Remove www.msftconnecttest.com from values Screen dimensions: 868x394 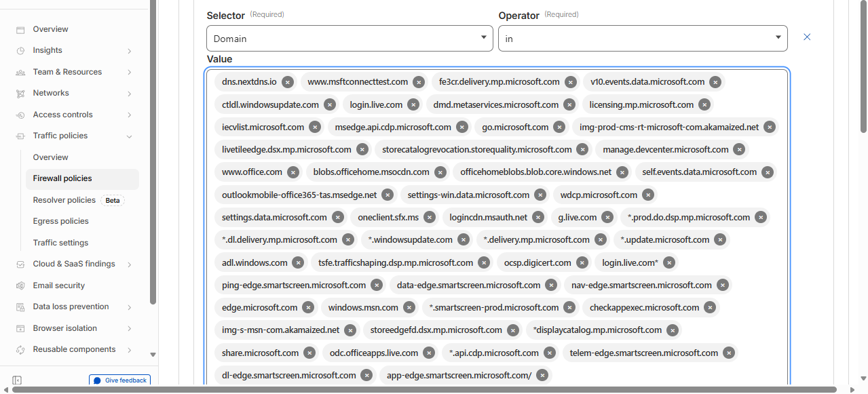tap(419, 82)
